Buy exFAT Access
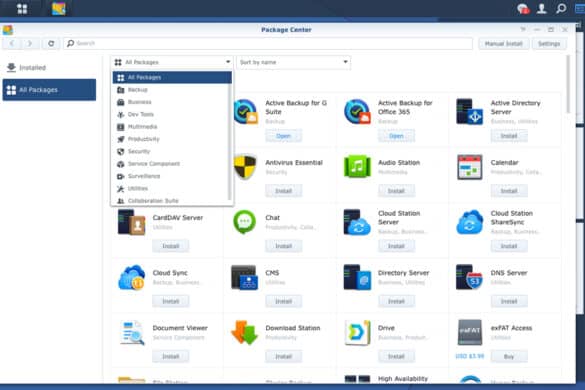 click(509, 357)
